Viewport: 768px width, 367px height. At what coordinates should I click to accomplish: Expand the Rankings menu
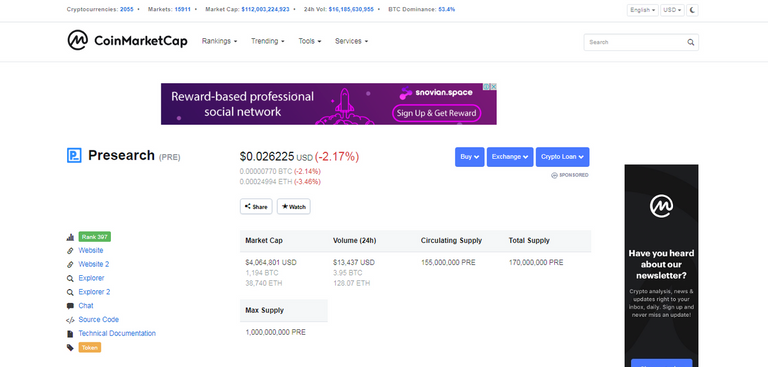click(x=219, y=41)
